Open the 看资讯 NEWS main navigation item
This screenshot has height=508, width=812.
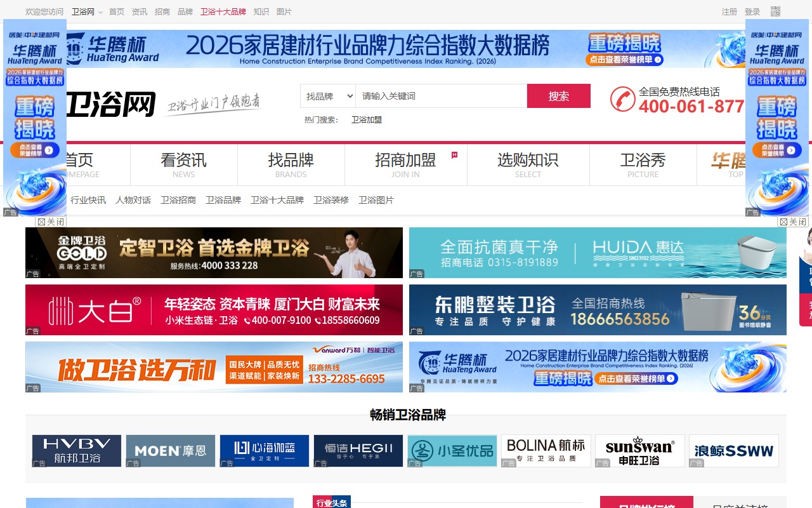click(x=184, y=164)
